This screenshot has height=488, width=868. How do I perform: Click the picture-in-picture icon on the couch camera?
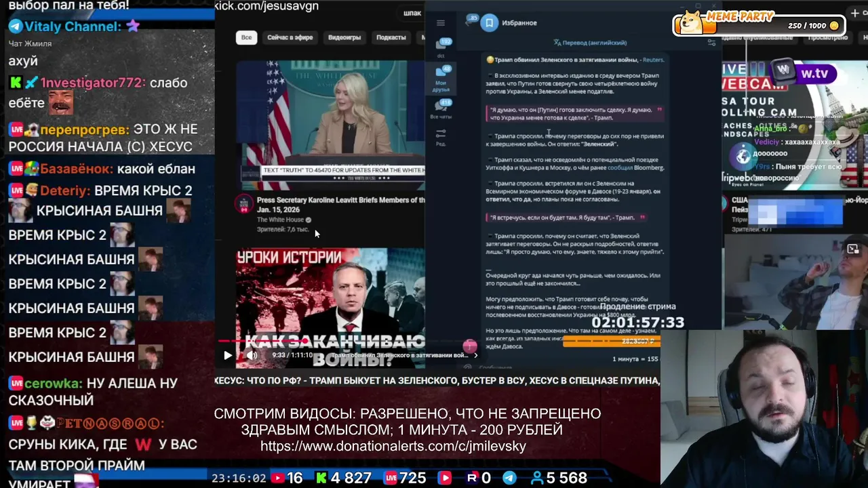point(853,249)
